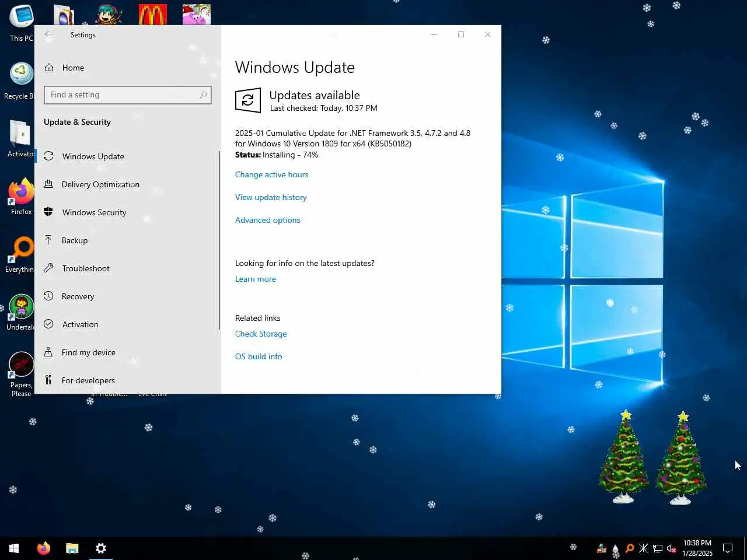Click the Updates available heading

click(x=315, y=95)
